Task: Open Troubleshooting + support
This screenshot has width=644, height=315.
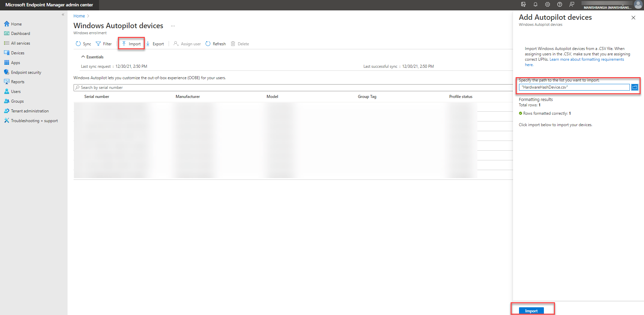Action: tap(34, 120)
